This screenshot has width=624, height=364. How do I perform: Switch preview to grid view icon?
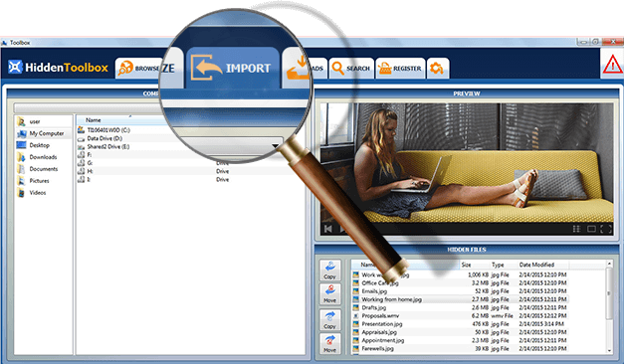[576, 229]
